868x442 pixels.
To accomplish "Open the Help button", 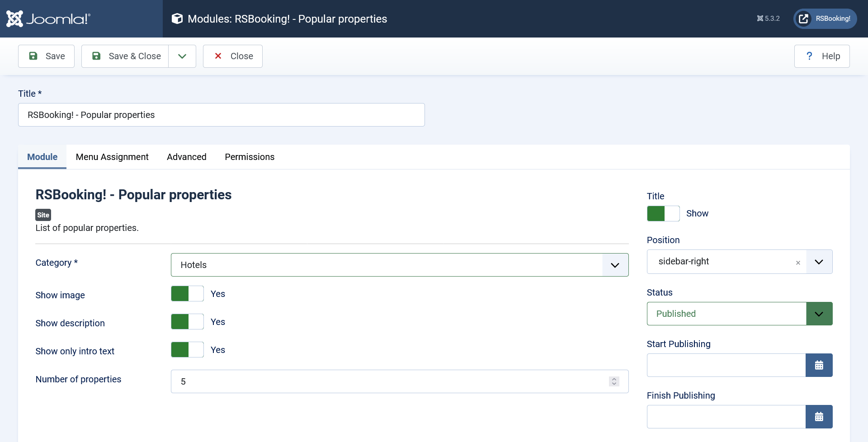I will pyautogui.click(x=822, y=56).
